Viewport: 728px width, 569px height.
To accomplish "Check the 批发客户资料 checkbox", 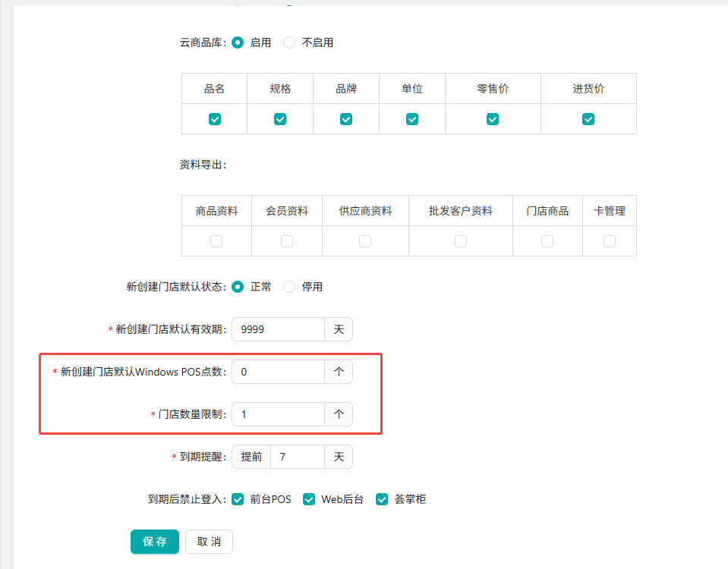I will point(461,241).
